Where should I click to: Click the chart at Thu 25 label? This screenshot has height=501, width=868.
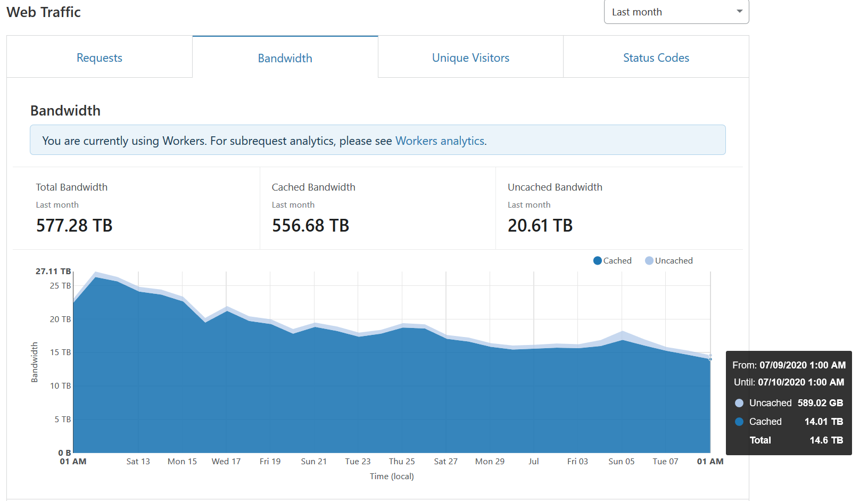402,461
